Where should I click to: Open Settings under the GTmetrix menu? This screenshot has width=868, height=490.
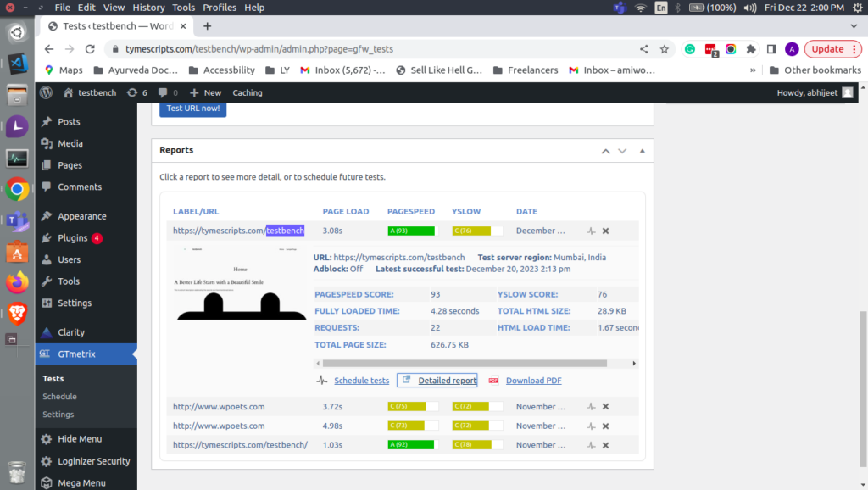click(x=58, y=415)
